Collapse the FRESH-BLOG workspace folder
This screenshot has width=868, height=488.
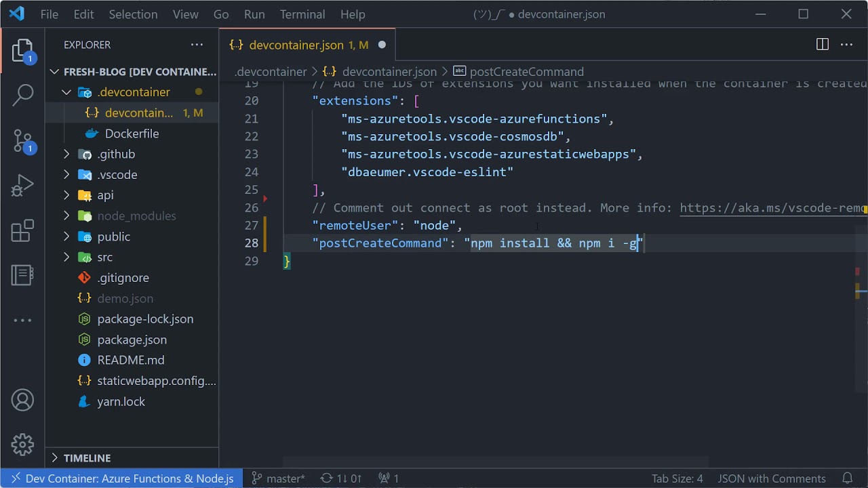132,72
